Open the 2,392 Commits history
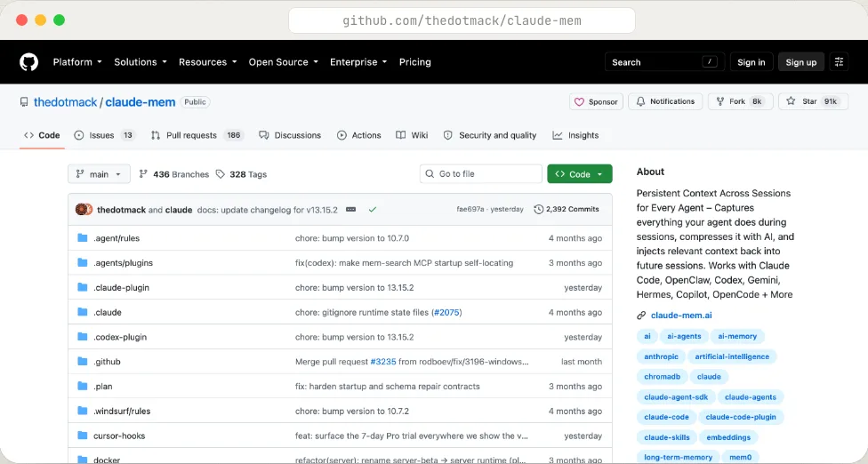The width and height of the screenshot is (868, 464). [567, 209]
